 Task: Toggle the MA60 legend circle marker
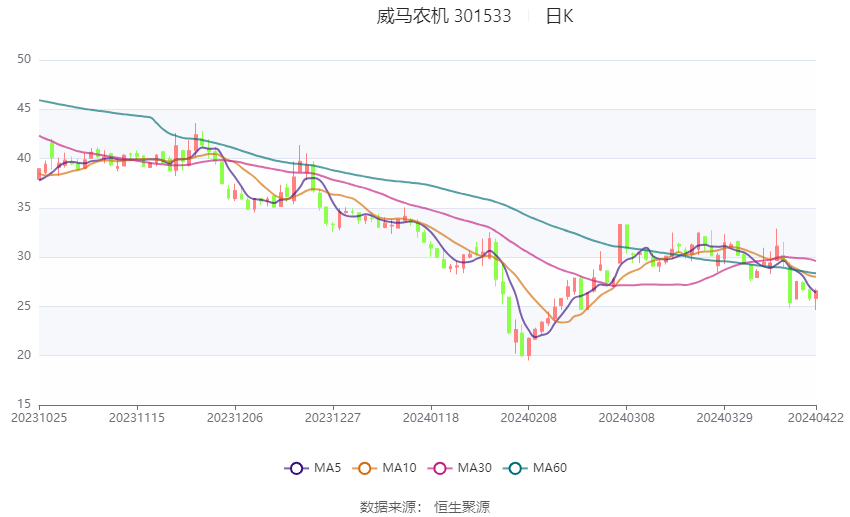(x=515, y=468)
